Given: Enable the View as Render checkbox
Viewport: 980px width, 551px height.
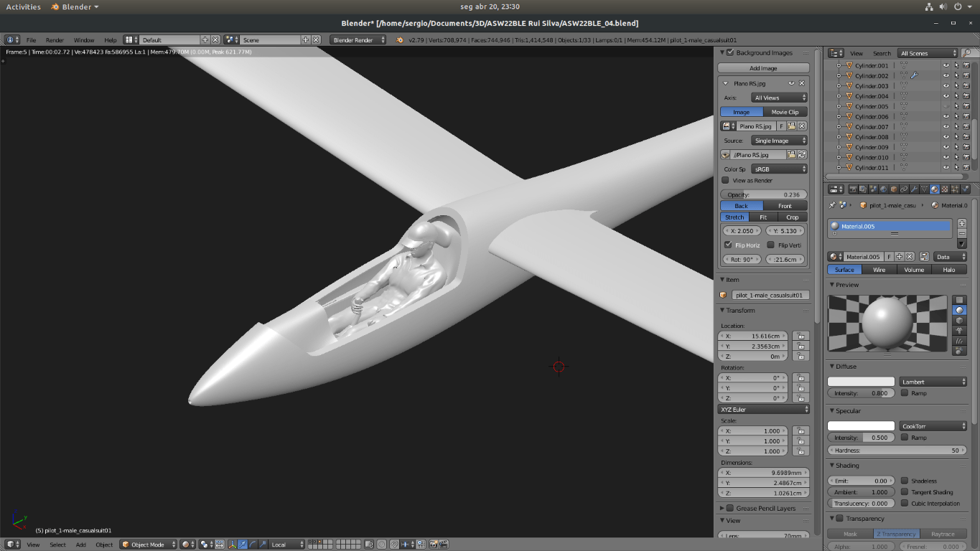Looking at the screenshot, I should 725,181.
